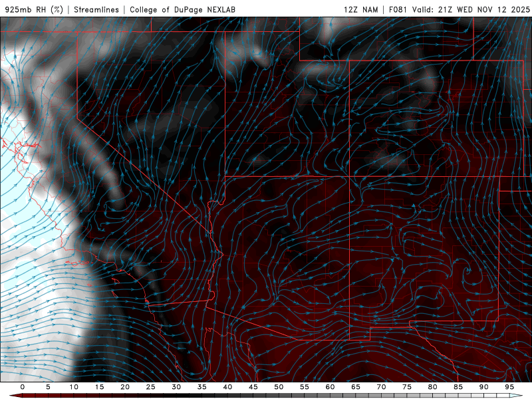Click the color bar at value 50

pos(279,396)
